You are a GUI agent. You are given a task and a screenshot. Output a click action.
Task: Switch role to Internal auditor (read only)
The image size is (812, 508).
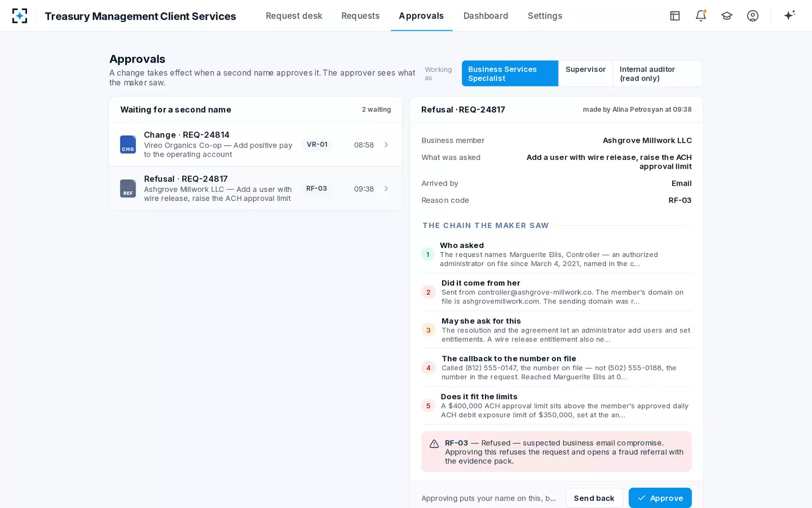tap(657, 73)
